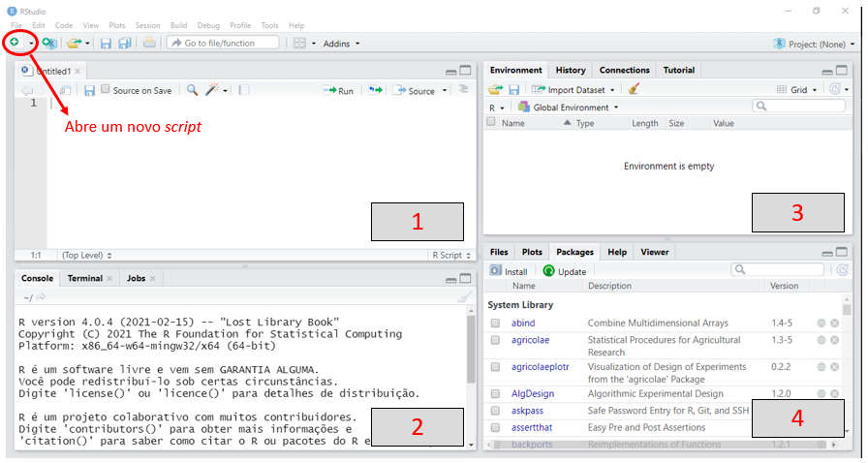The height and width of the screenshot is (463, 868).
Task: Open the Help tab in lower right pane
Action: pos(617,252)
